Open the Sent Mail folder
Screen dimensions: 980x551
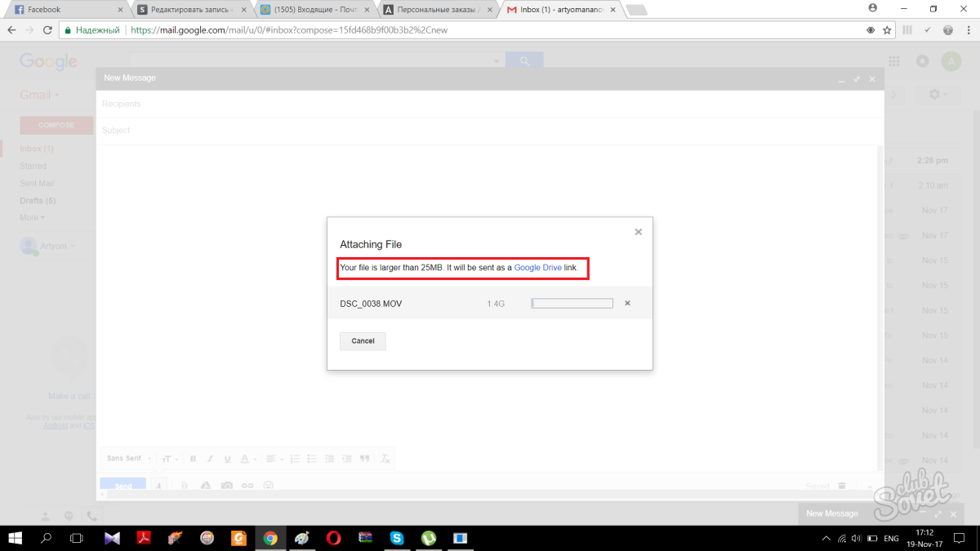tap(38, 183)
